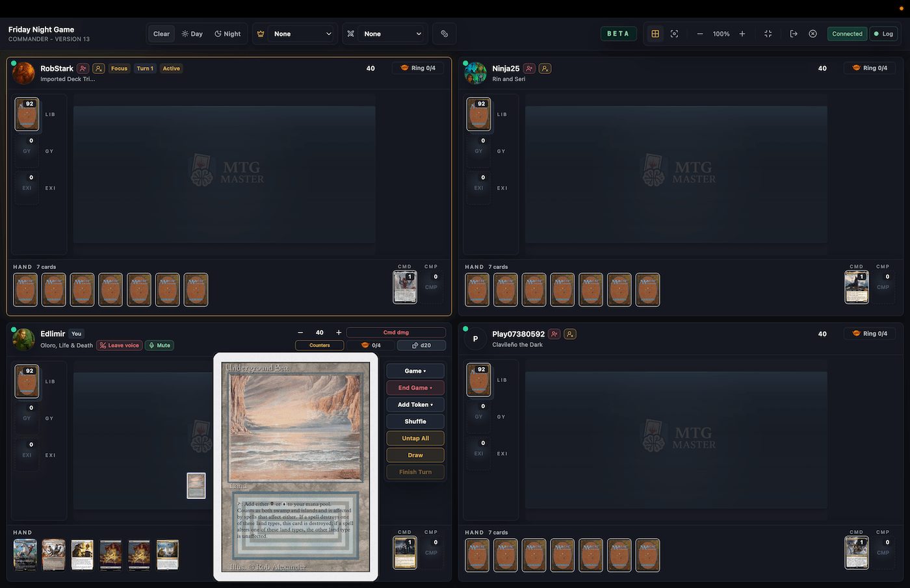This screenshot has width=910, height=588.
Task: Click Edlimir's library card pile
Action: 27,381
